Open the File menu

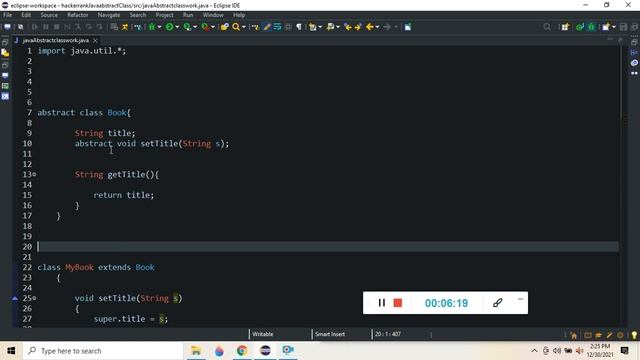[7, 15]
